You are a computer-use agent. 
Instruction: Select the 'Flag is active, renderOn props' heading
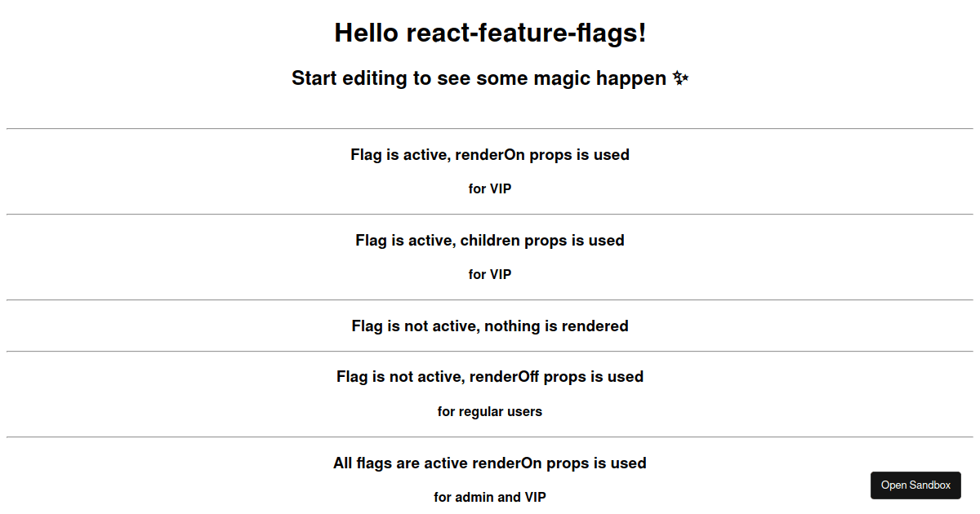click(x=490, y=154)
